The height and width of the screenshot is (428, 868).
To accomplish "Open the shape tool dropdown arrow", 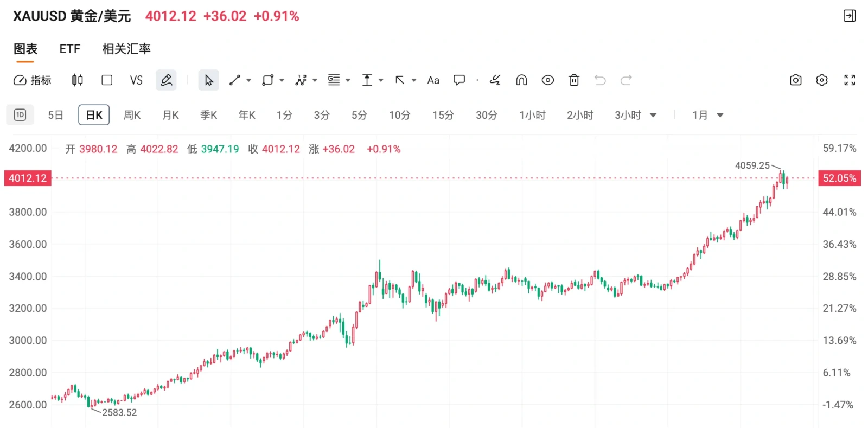I will pyautogui.click(x=282, y=80).
